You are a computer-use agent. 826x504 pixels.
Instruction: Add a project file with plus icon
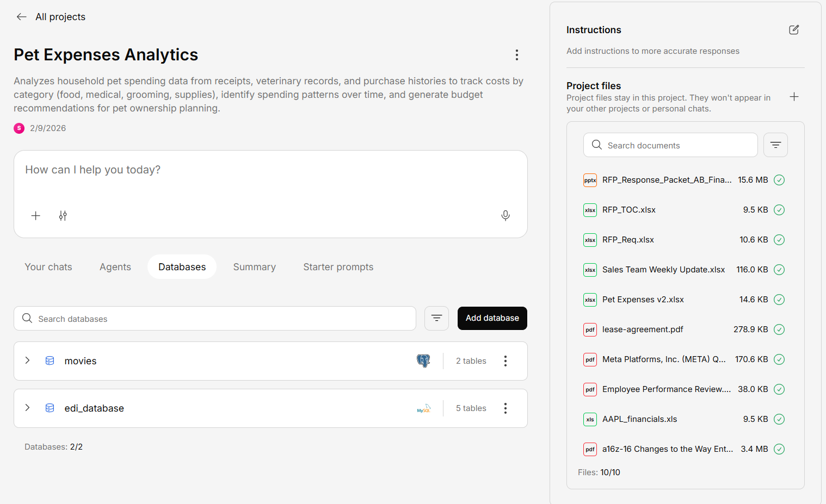[794, 97]
